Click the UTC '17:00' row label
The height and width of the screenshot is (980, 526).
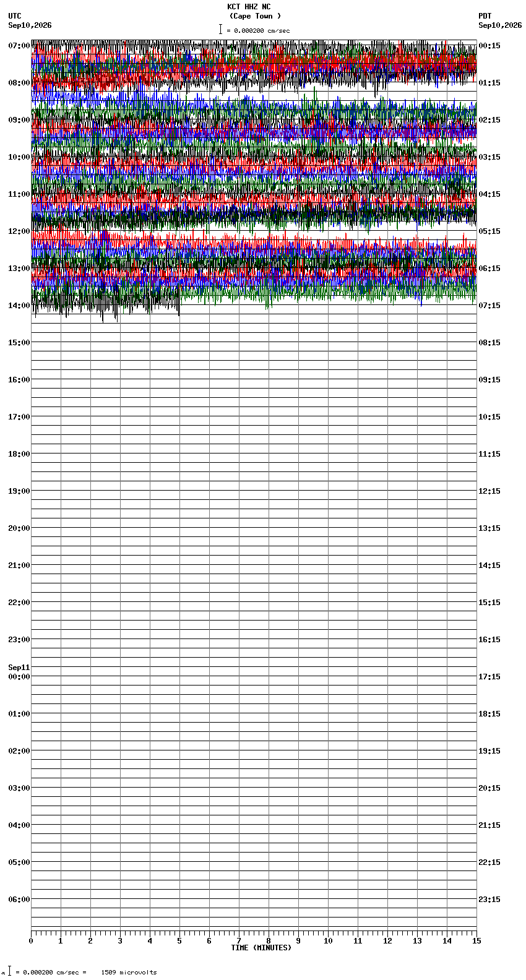click(19, 417)
